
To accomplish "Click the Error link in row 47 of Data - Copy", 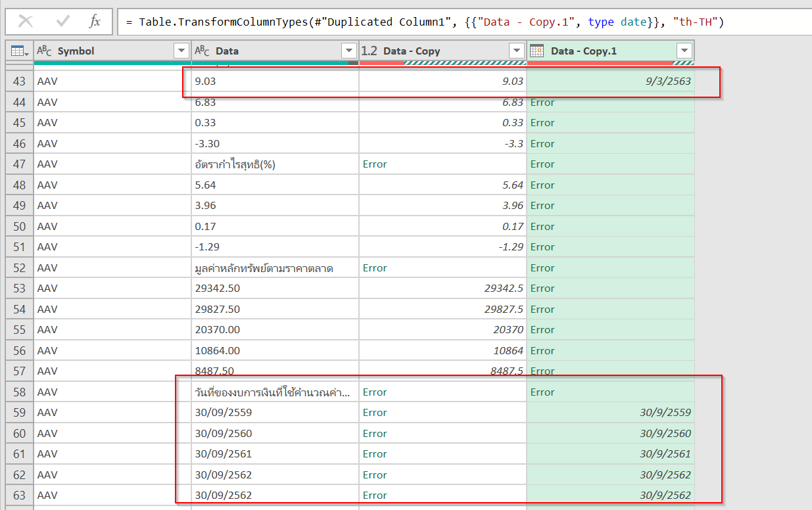I will point(375,164).
